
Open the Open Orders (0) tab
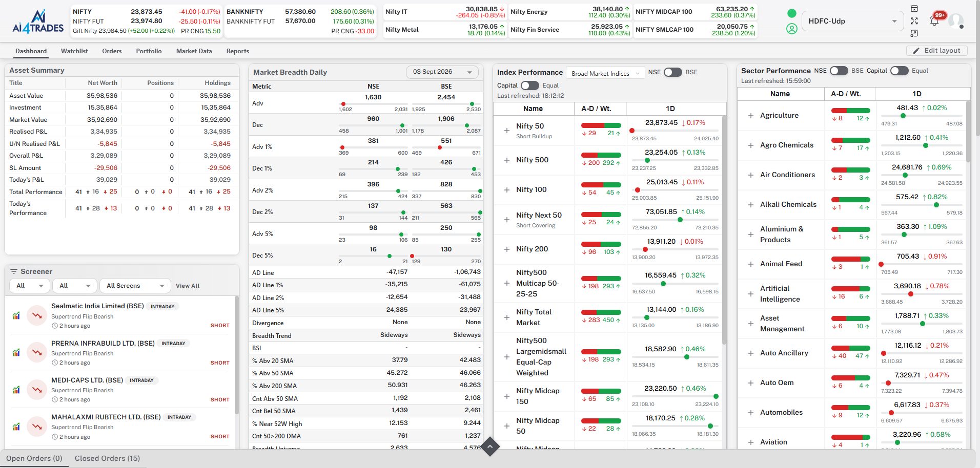point(34,458)
